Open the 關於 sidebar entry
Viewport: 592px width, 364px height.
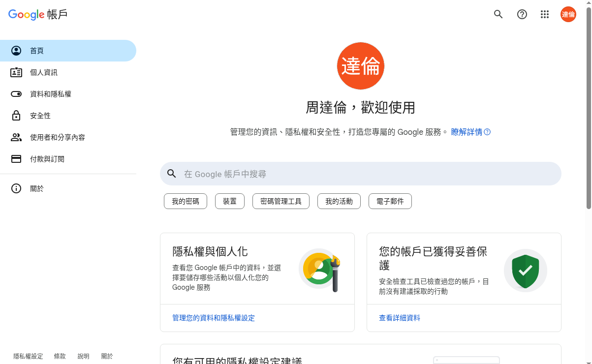click(68, 188)
